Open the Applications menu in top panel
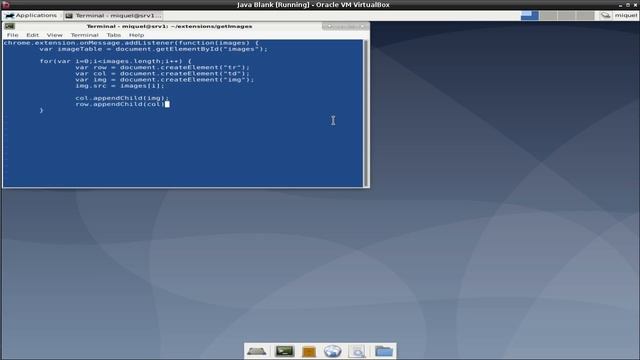The image size is (640, 360). coord(31,16)
